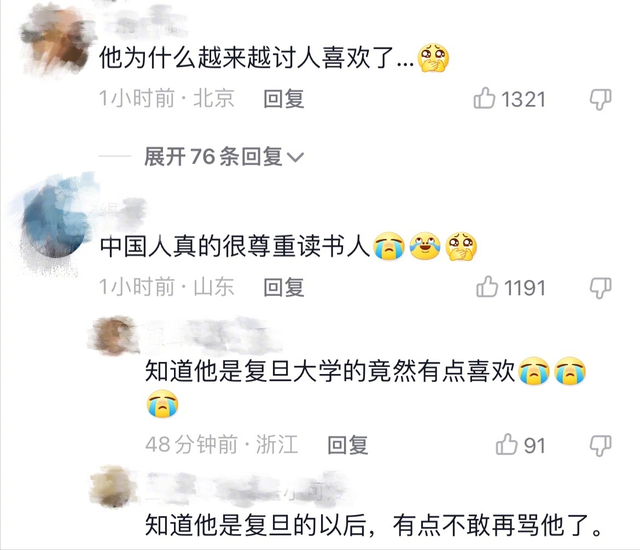Reply to the Beijing comment via 回复
Image resolution: width=640 pixels, height=550 pixels.
[284, 99]
